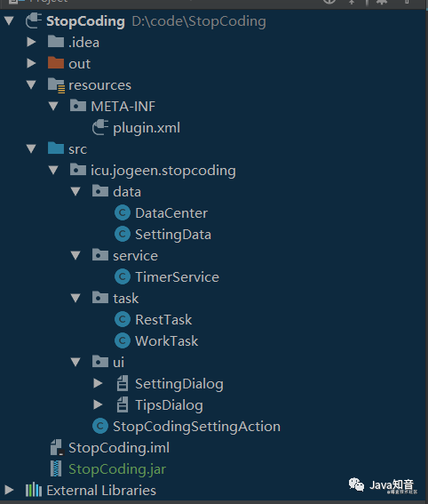Click the plugin.xml file icon

(x=100, y=127)
